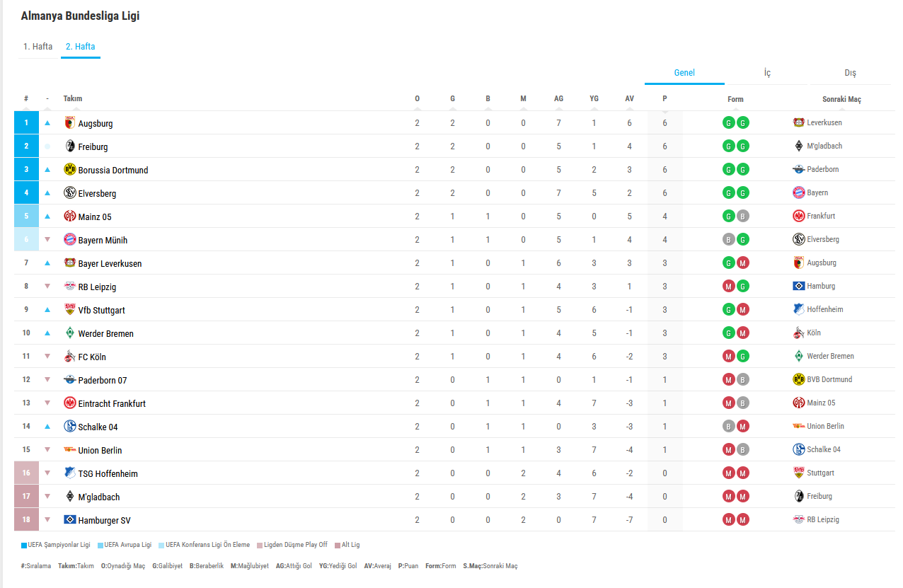Open the Augsburg team link
The height and width of the screenshot is (588, 903).
coord(96,123)
